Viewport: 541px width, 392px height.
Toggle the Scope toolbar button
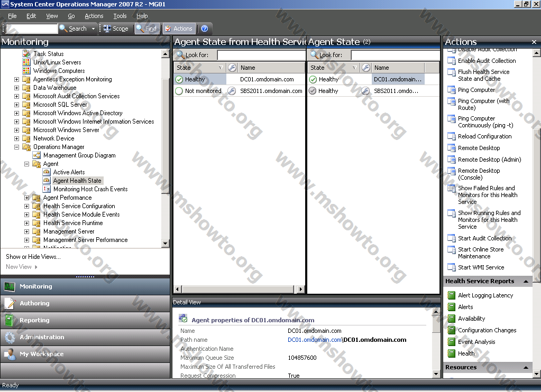(116, 29)
